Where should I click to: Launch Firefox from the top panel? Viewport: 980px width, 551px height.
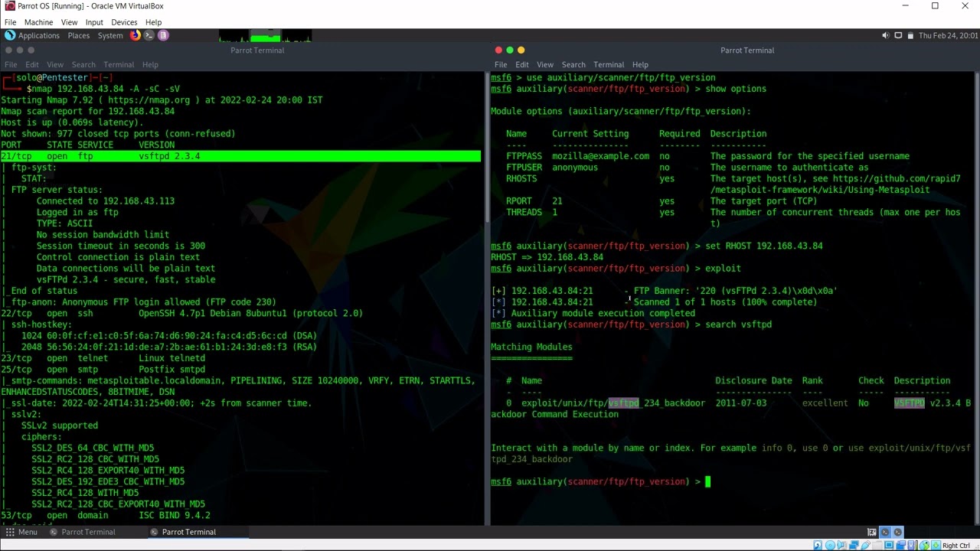click(136, 35)
